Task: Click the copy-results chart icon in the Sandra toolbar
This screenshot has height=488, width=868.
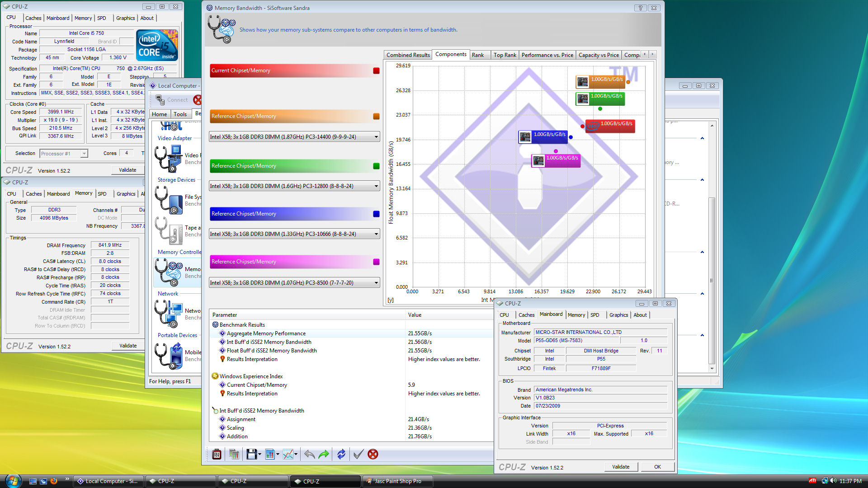Action: coord(234,454)
